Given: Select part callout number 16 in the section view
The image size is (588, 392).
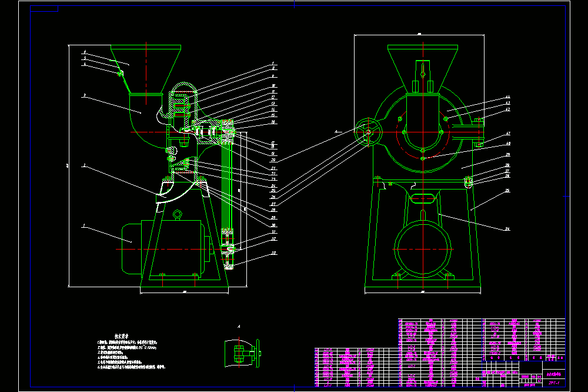Looking at the screenshot, I should click(x=273, y=122).
